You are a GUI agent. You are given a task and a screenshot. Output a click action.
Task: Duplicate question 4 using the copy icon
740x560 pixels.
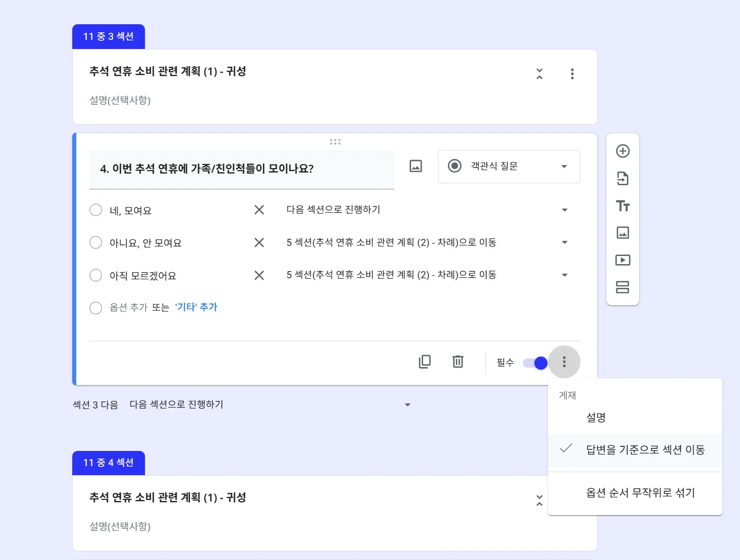(425, 362)
